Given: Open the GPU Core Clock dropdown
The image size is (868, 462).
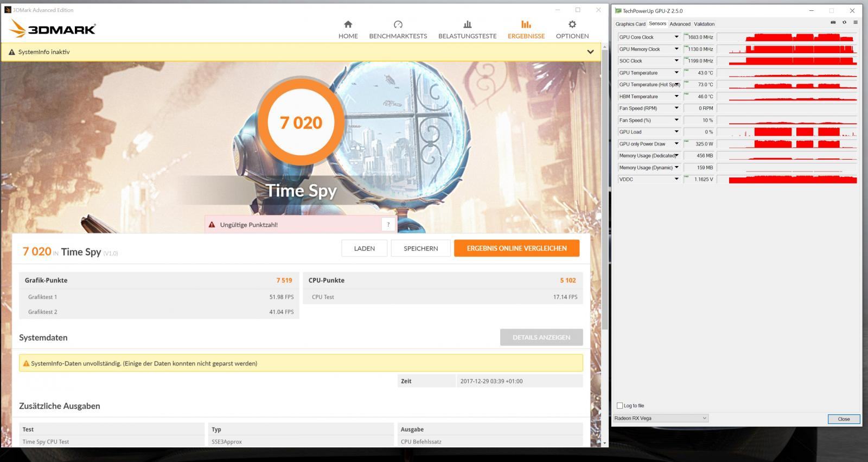Looking at the screenshot, I should click(x=676, y=37).
